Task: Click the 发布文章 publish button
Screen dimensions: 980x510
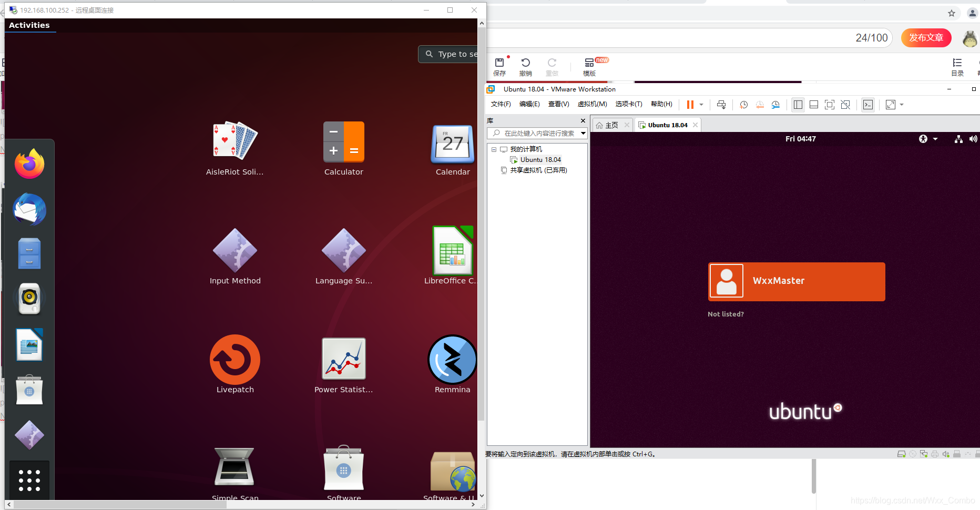Action: (x=926, y=38)
